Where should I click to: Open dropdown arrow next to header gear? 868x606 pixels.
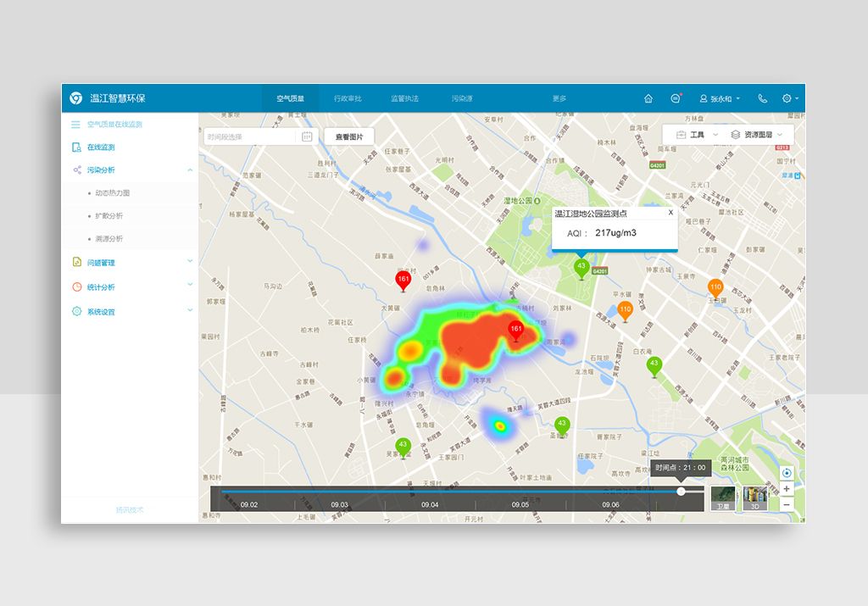click(x=797, y=98)
